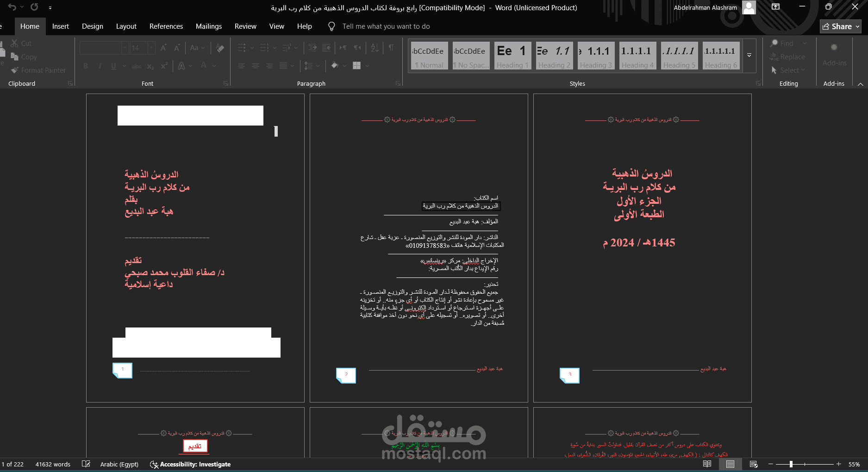Set right-to-left text direction
Viewport: 868px width, 472px height.
point(357,48)
